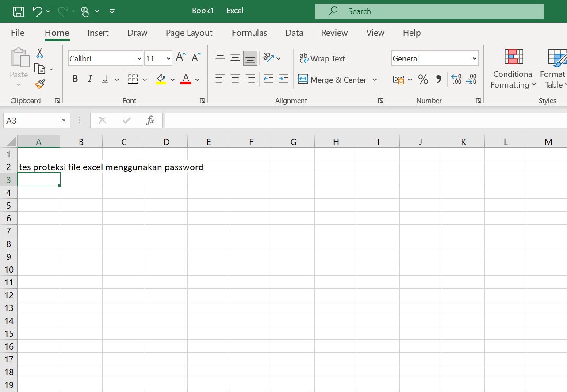
Task: Apply Percent Style
Action: pos(423,80)
